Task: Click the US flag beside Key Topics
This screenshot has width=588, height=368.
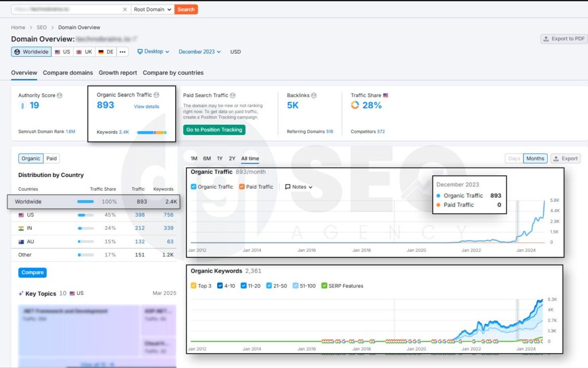Action: coord(72,293)
